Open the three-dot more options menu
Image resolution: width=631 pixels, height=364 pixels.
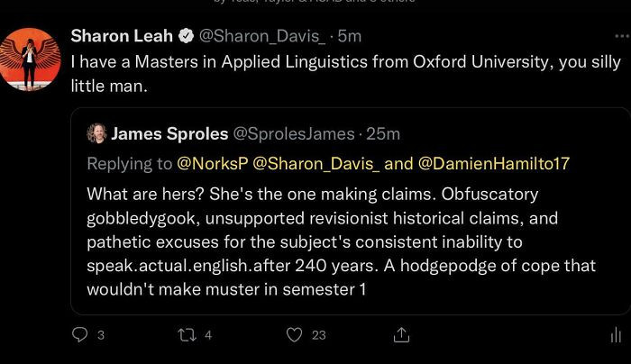coord(620,37)
